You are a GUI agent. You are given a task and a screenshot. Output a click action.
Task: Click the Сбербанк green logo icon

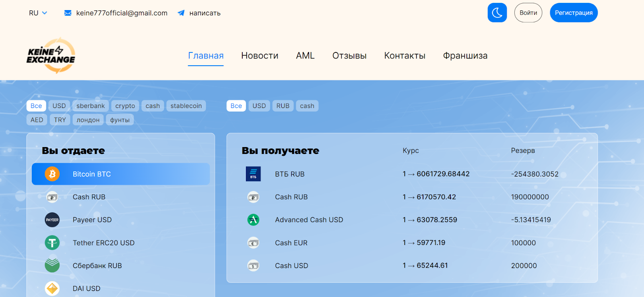pyautogui.click(x=52, y=265)
